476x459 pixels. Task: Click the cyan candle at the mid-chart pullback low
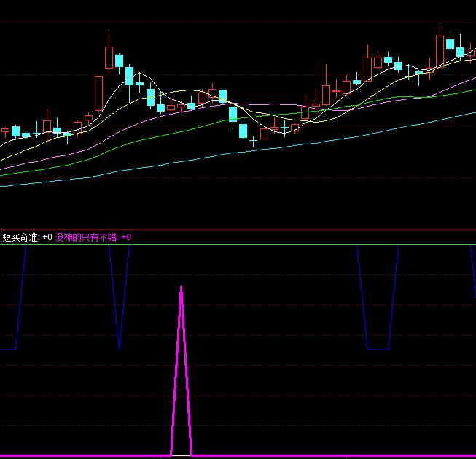click(x=243, y=131)
